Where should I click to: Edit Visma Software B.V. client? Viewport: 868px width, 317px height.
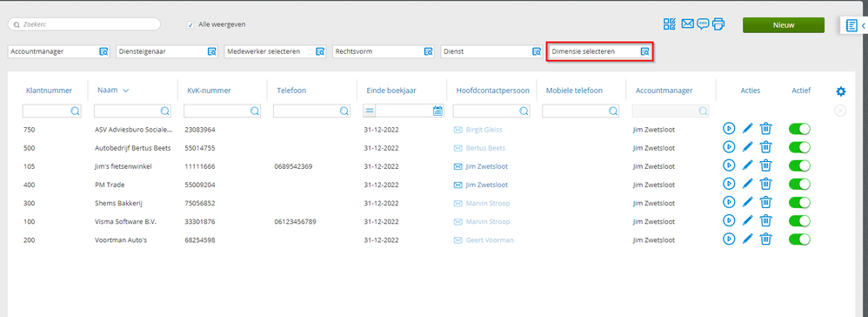(747, 220)
